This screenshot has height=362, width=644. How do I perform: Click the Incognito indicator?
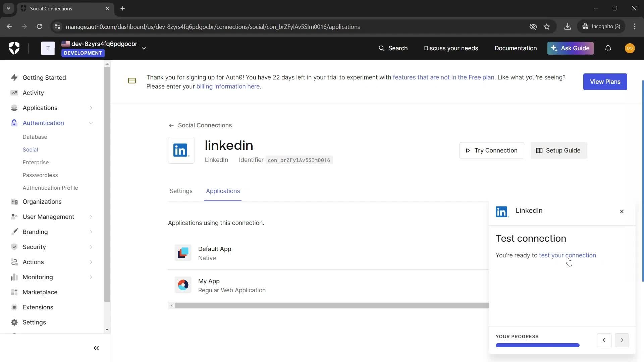601,26
